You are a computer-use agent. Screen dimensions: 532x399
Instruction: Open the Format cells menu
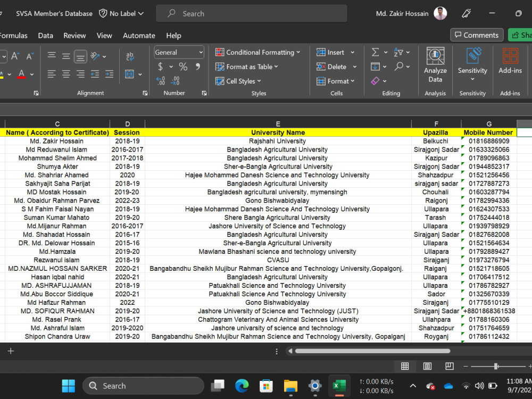pyautogui.click(x=336, y=81)
